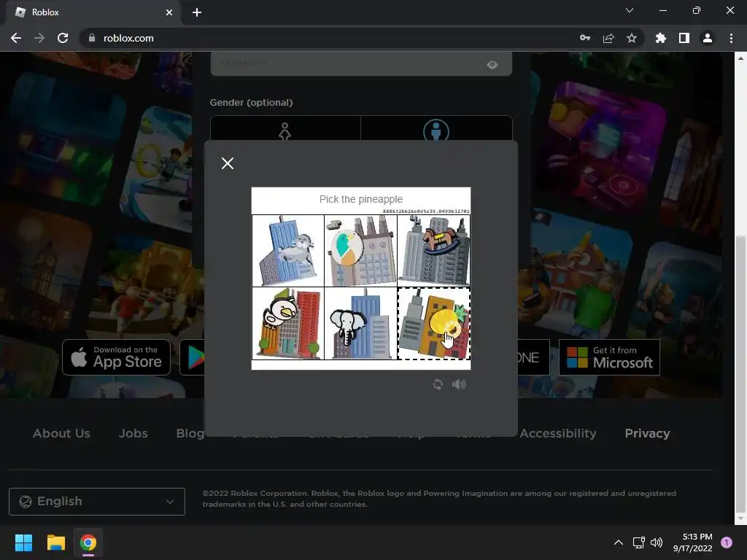Open Get it from Microsoft badge
747x560 pixels.
[x=609, y=357]
